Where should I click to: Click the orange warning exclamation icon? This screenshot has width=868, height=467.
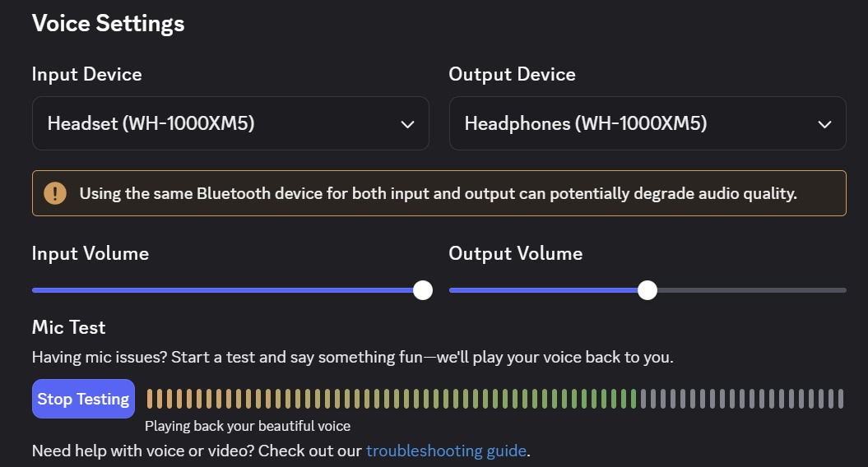55,193
